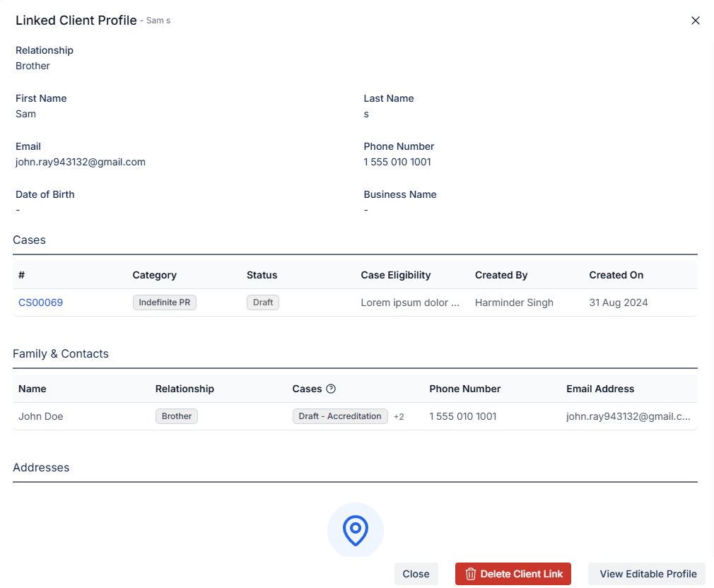Select the Draft - Accreditation case badge
The height and width of the screenshot is (588, 714).
pyautogui.click(x=340, y=416)
